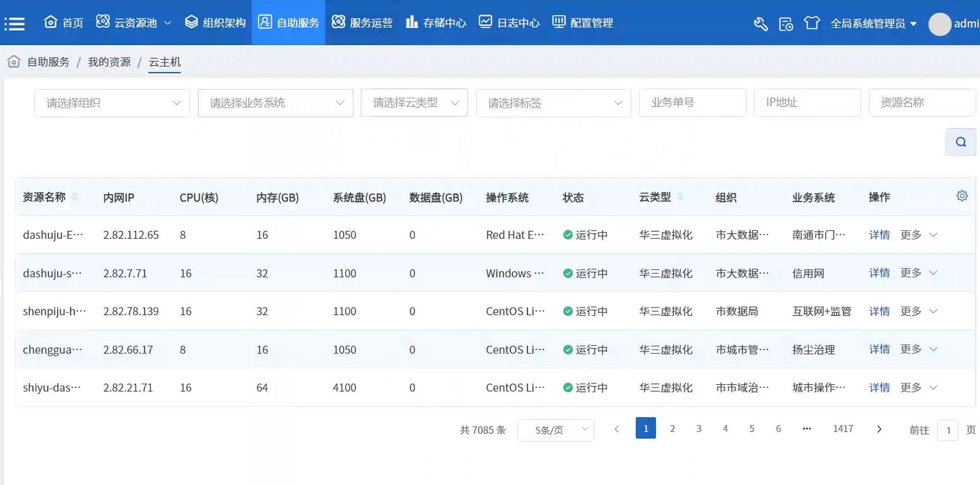
Task: Select 自助服务 menu tab
Action: click(288, 23)
